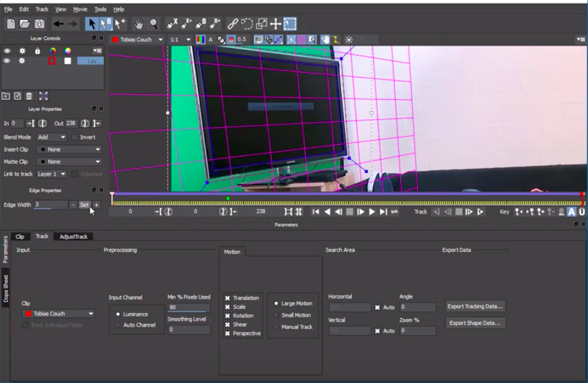Uncheck the Perspective motion option
This screenshot has width=588, height=383.
228,333
